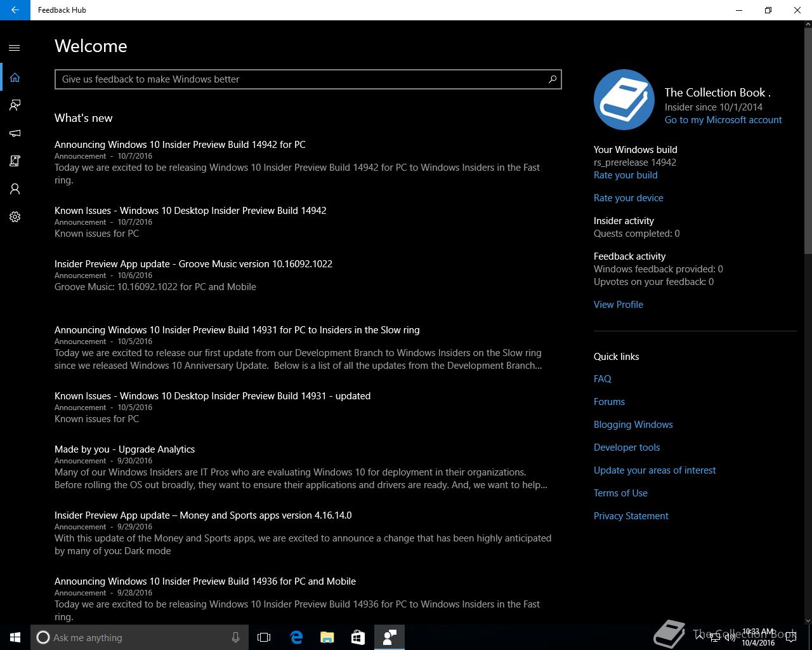
Task: Click the vertical scrollbar thumb
Action: click(808, 140)
